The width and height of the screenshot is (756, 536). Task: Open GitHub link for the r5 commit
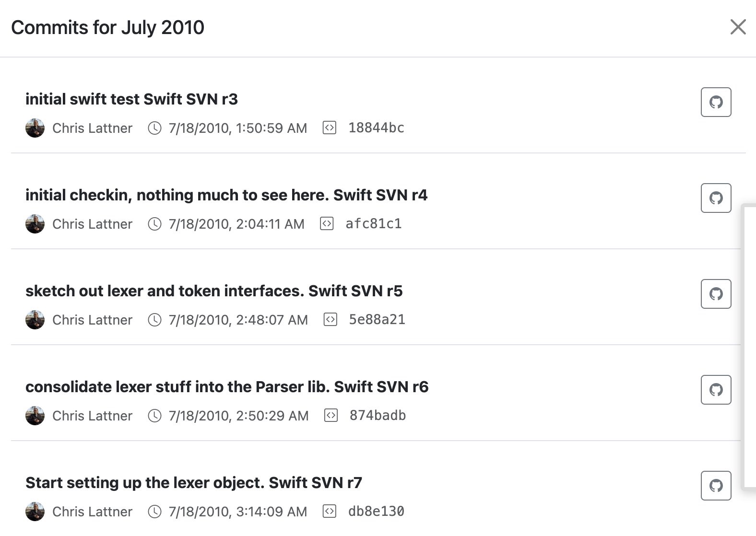(716, 294)
